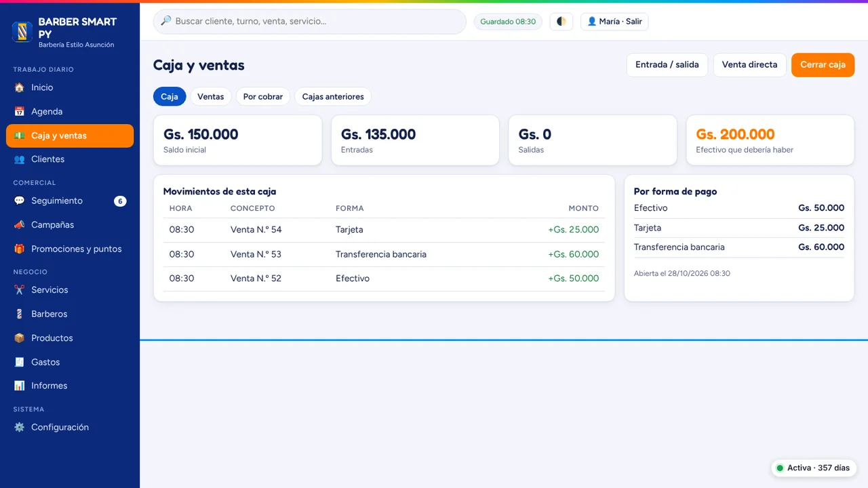Click the people icon beside Clientes
This screenshot has width=868, height=488.
(x=19, y=159)
